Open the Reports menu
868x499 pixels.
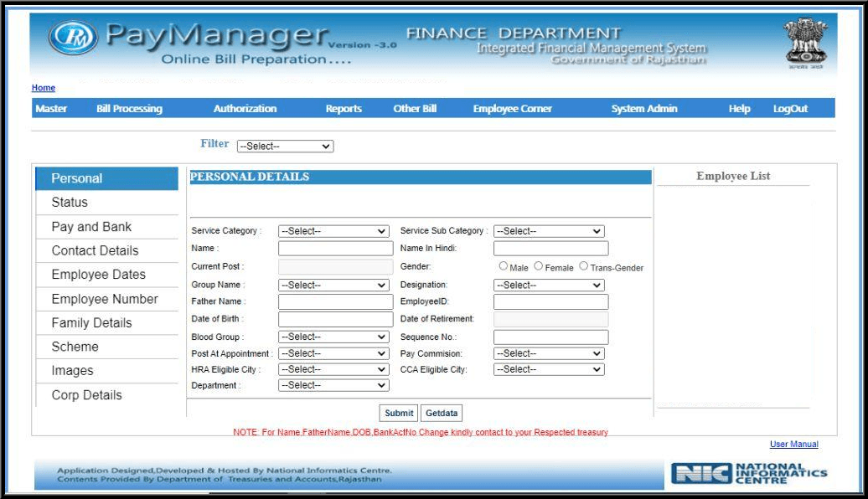344,109
